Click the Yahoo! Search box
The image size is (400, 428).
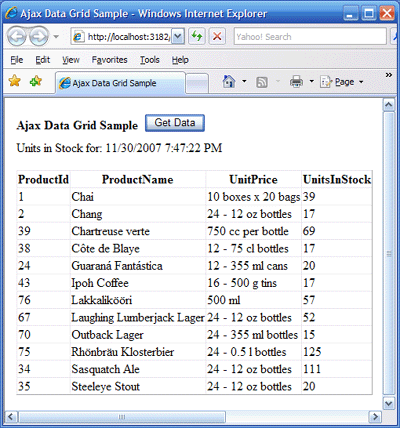[310, 37]
